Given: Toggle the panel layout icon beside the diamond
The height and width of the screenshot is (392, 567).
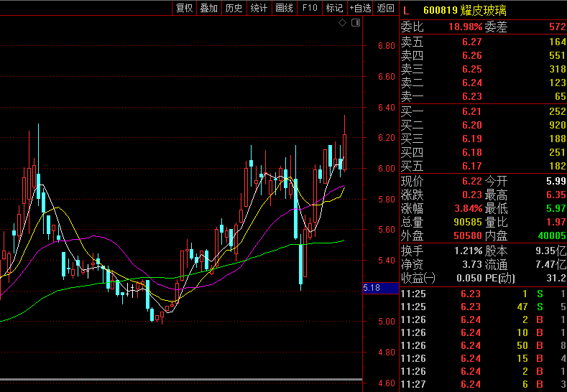Looking at the screenshot, I should pyautogui.click(x=355, y=23).
